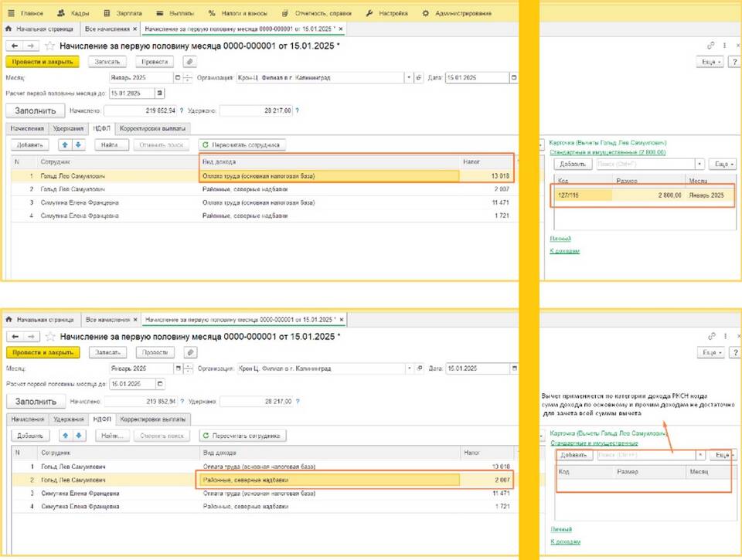The image size is (742, 560).
Task: Click search field in upper deductions card
Action: (x=645, y=164)
